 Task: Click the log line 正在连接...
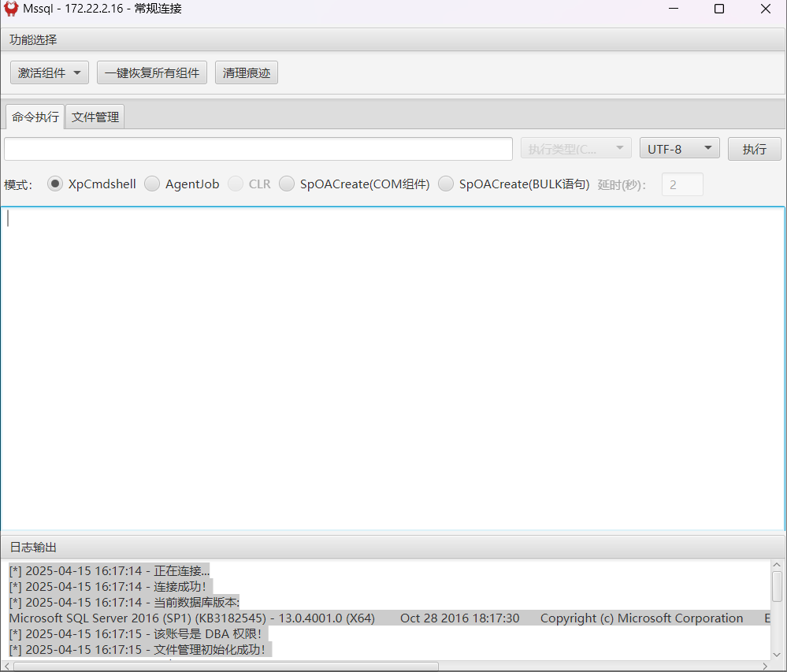point(109,570)
